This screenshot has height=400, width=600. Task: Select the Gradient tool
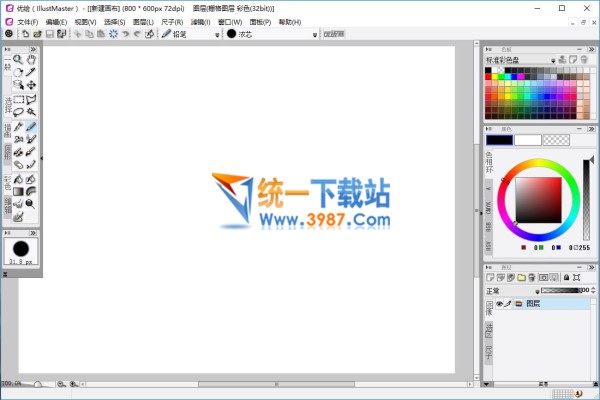18,191
